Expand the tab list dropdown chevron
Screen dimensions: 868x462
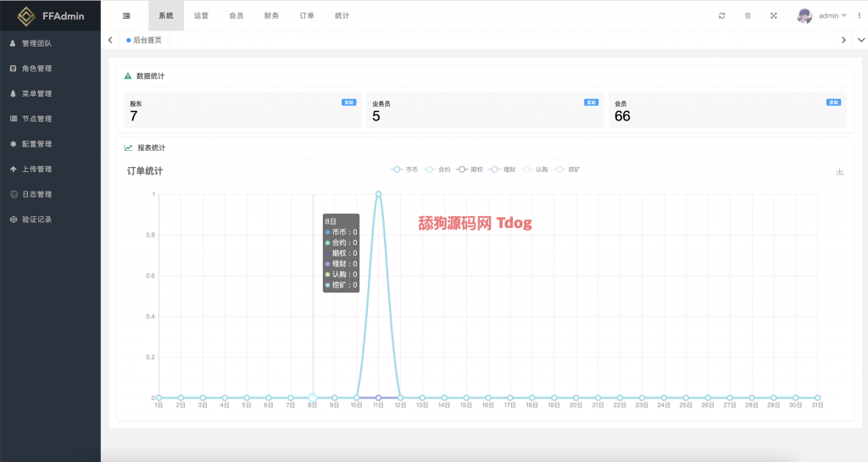point(860,40)
